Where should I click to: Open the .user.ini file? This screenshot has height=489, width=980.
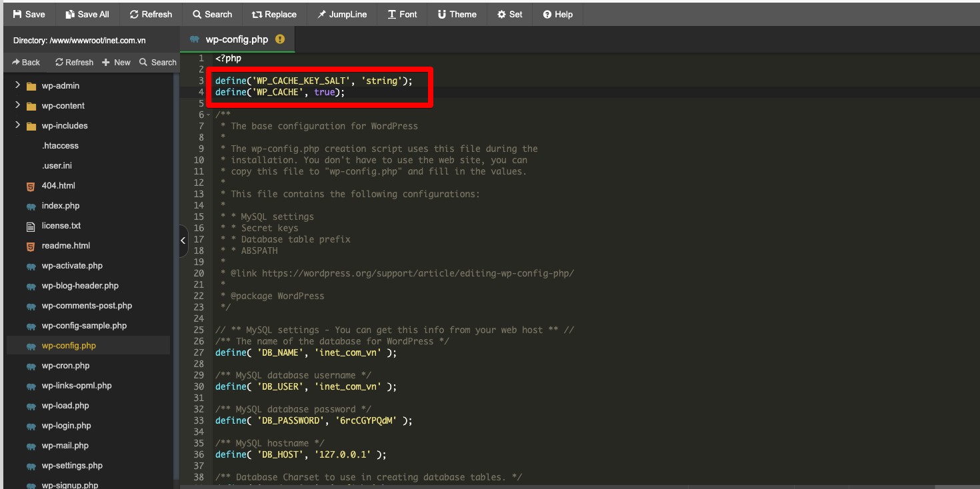[57, 165]
